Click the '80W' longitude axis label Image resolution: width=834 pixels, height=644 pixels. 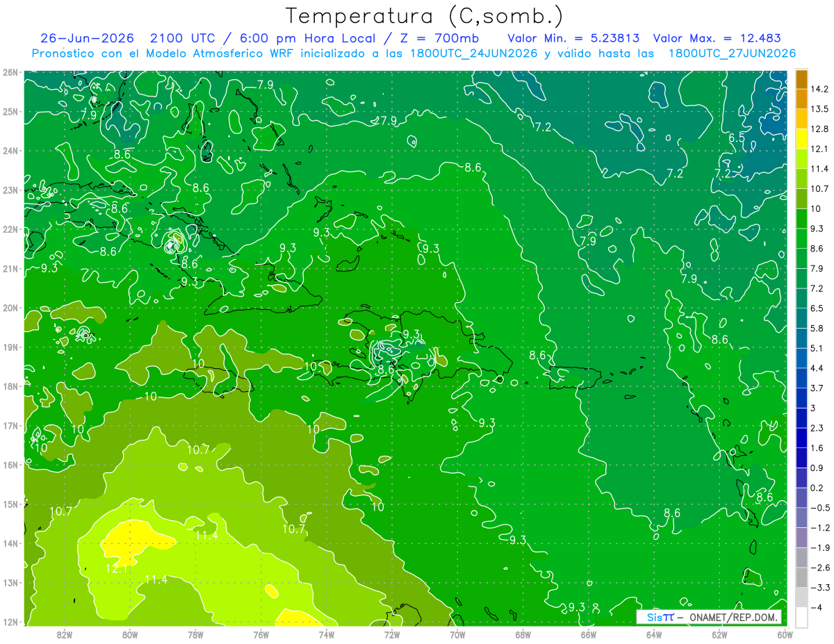[x=129, y=634]
